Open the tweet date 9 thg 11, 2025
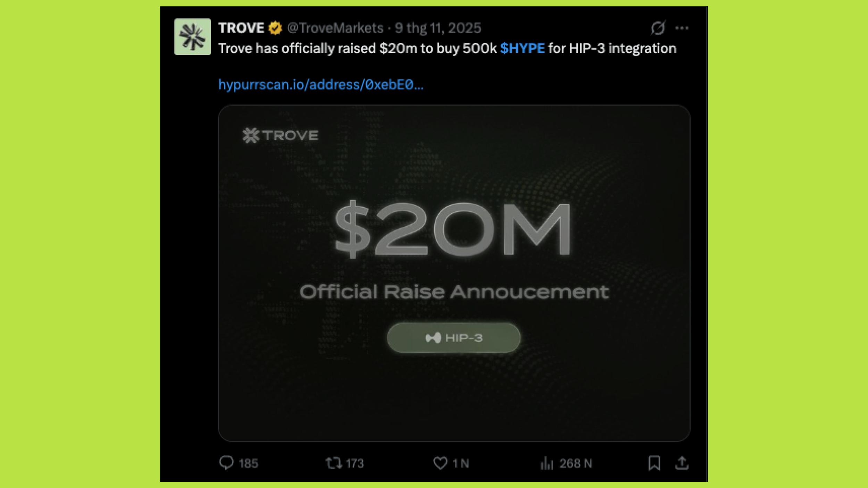The width and height of the screenshot is (868, 488). (438, 28)
